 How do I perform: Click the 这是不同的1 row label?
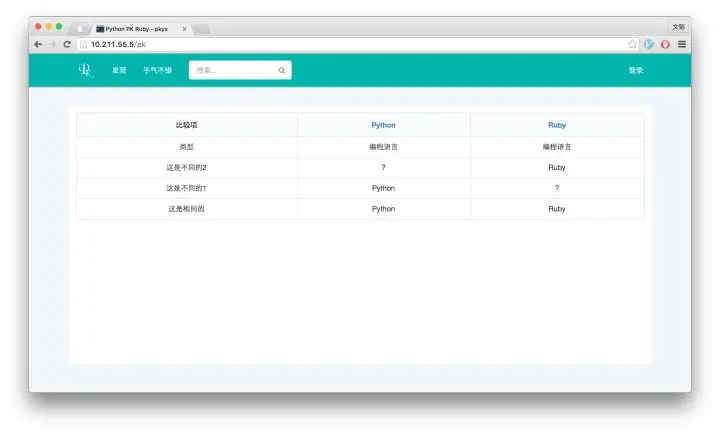click(186, 188)
